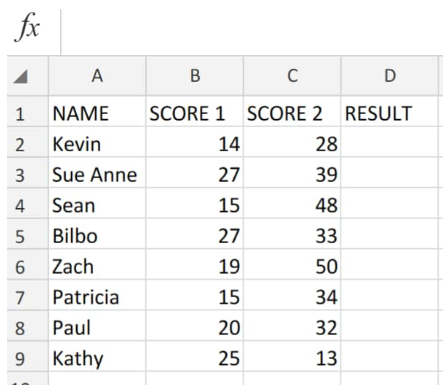The image size is (443, 385).
Task: Select column C header
Action: coord(292,76)
